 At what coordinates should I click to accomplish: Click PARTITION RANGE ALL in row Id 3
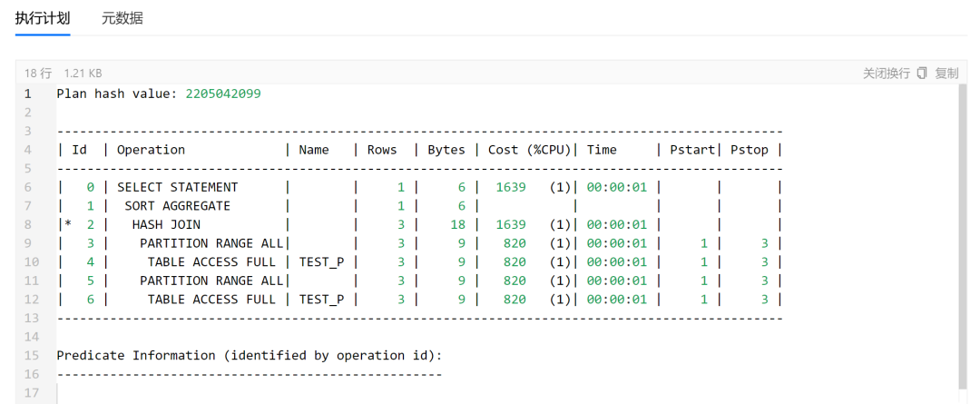pyautogui.click(x=211, y=243)
